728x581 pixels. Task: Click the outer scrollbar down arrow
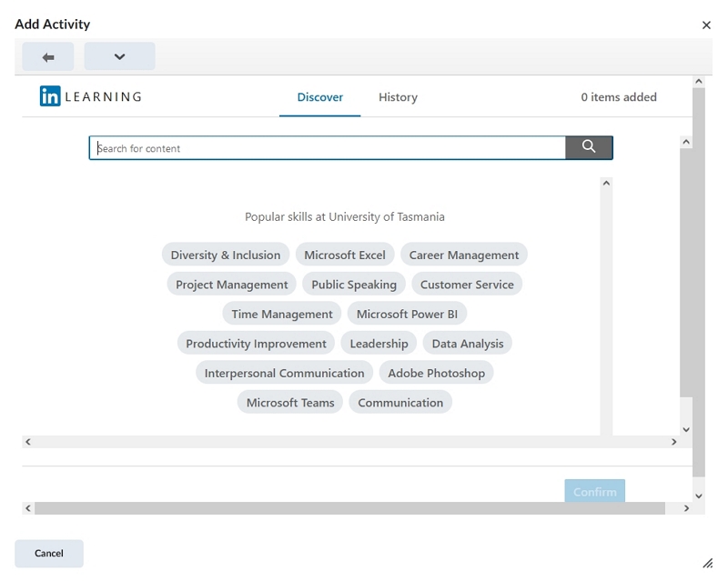(699, 496)
